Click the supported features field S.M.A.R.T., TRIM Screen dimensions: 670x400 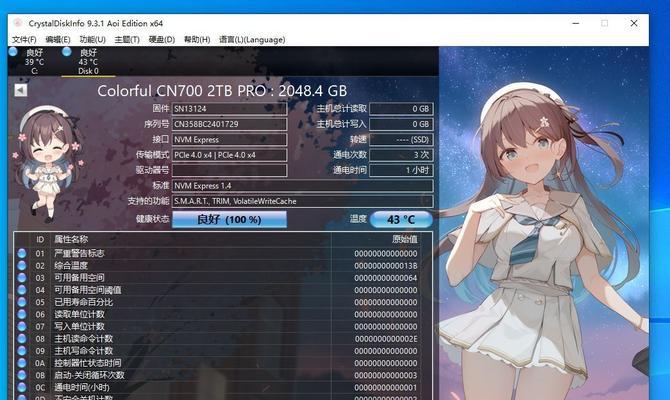(x=303, y=201)
